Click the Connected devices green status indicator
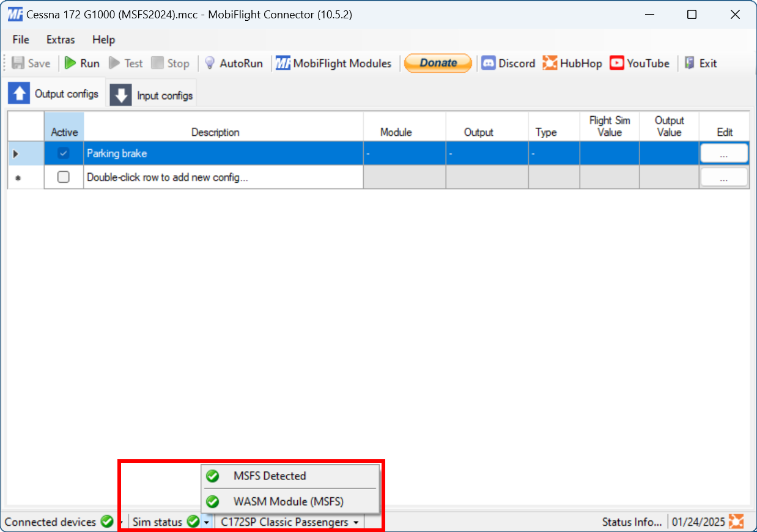 (x=106, y=522)
